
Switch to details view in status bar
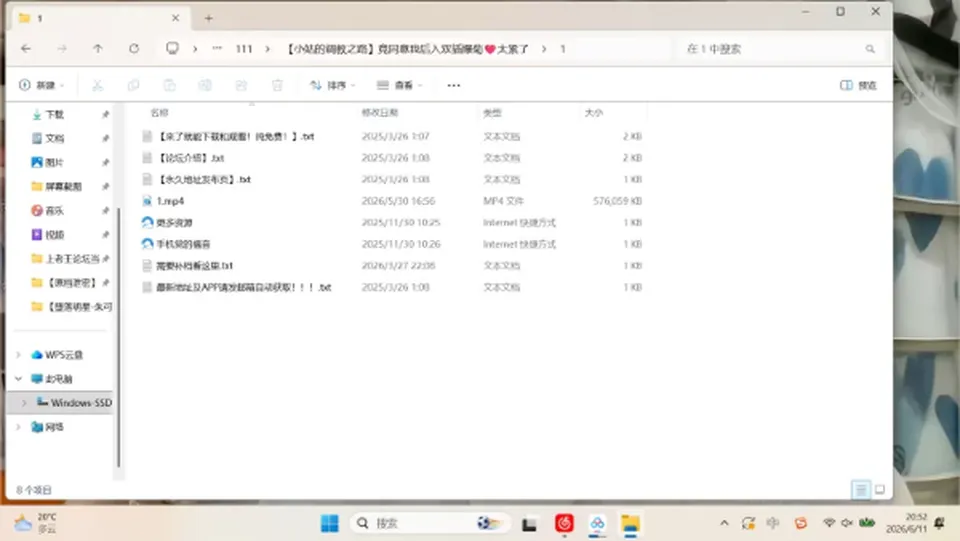pyautogui.click(x=861, y=490)
